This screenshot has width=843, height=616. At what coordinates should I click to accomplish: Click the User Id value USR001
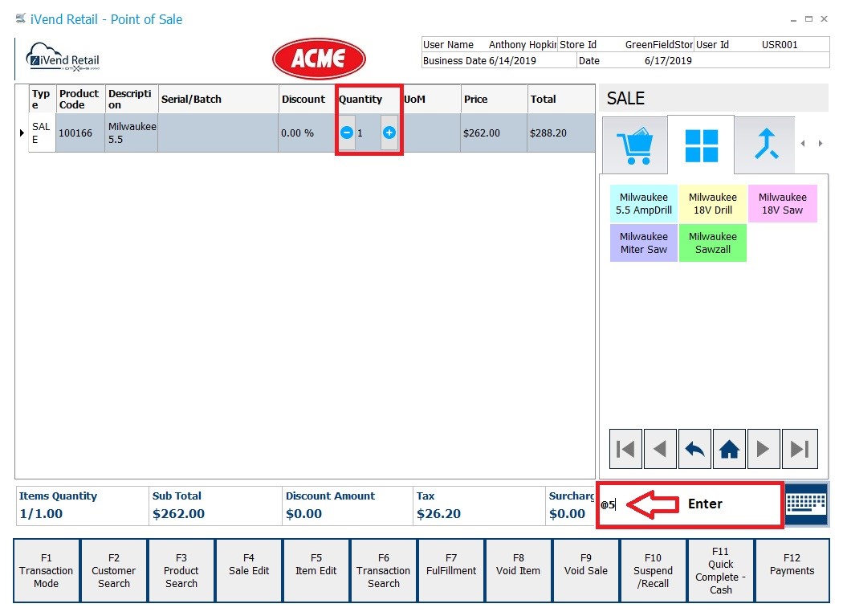point(780,45)
